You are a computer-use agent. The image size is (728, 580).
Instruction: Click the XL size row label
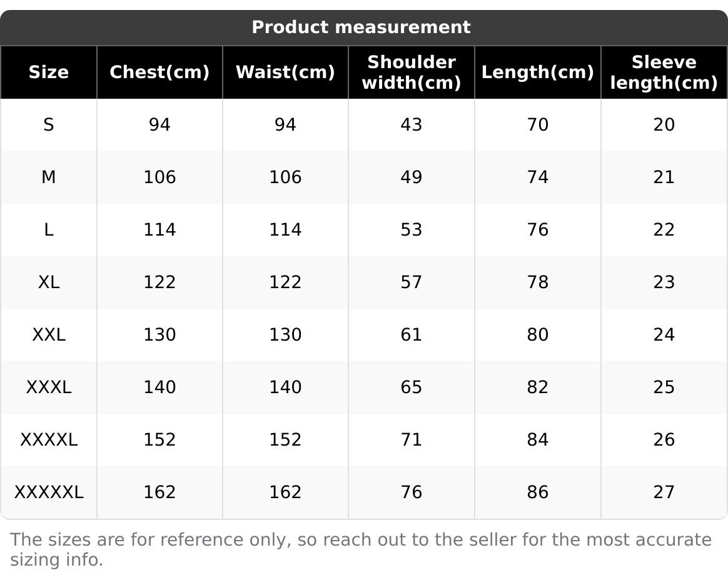click(x=49, y=282)
